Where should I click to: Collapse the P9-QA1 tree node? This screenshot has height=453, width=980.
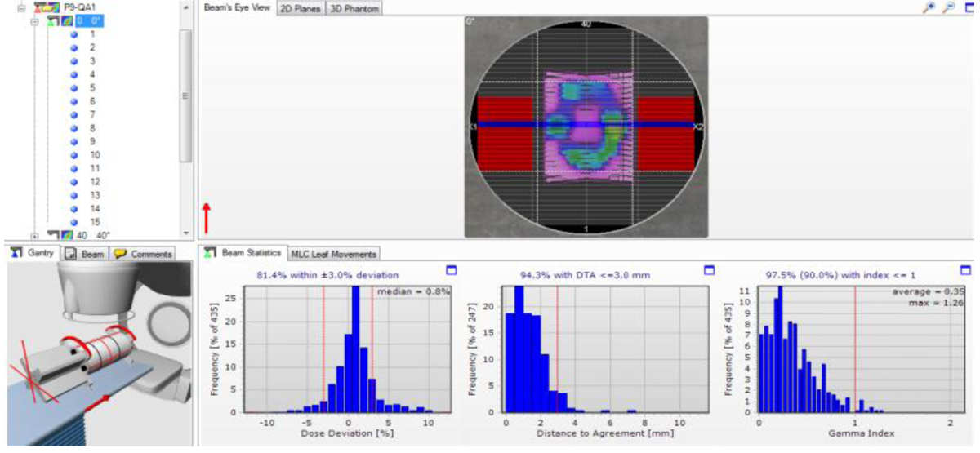click(21, 7)
